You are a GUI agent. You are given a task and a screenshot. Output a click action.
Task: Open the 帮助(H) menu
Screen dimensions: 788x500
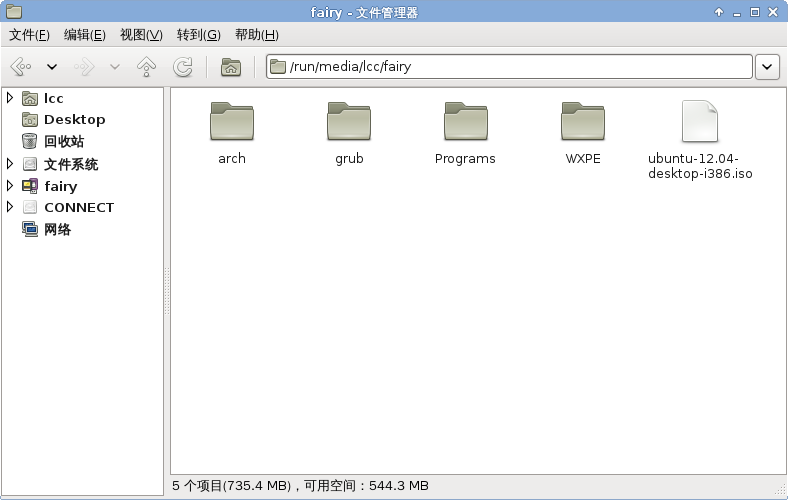(x=257, y=35)
